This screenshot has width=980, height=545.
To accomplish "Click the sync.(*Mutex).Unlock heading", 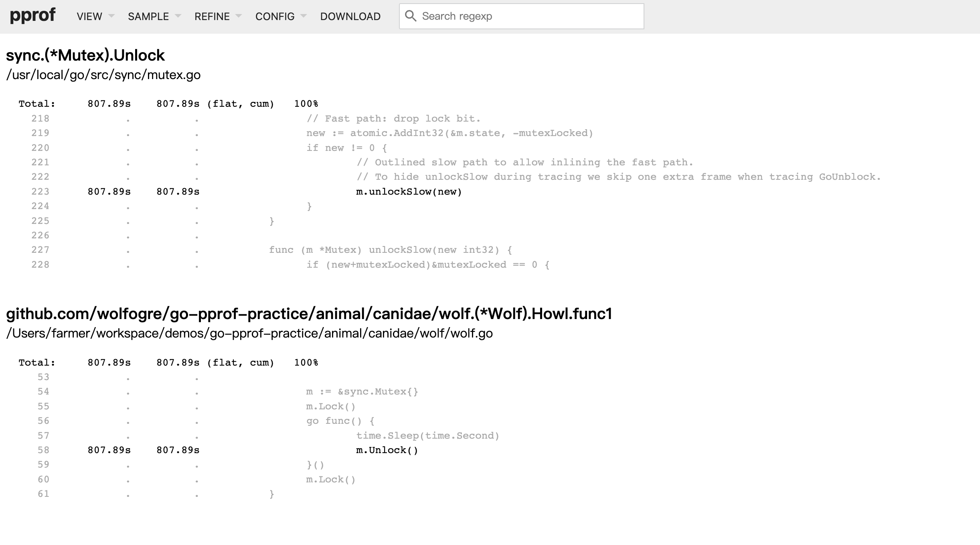I will pos(85,55).
